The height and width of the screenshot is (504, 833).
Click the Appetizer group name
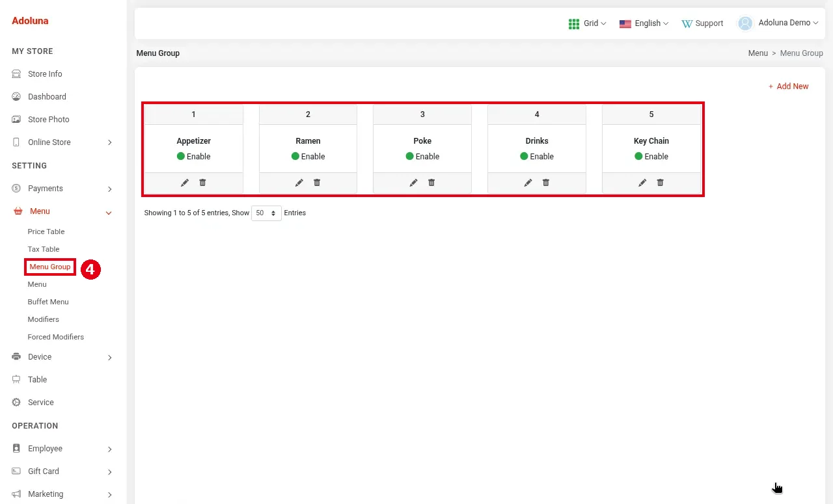tap(194, 141)
